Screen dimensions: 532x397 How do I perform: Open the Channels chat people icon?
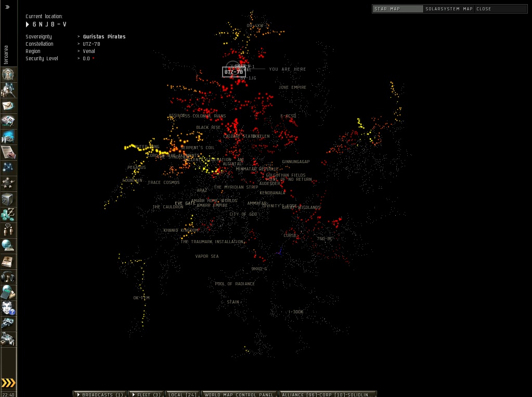(8, 230)
